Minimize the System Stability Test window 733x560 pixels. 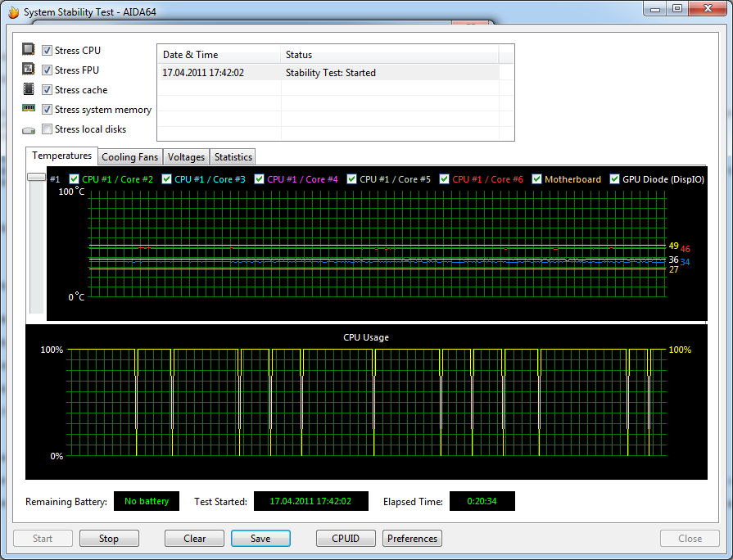[x=655, y=9]
